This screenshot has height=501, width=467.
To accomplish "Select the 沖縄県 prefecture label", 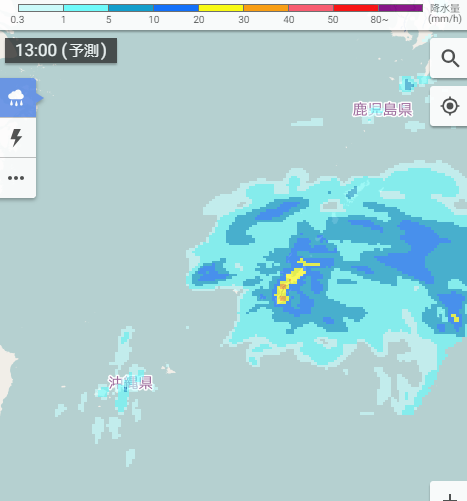I will coord(130,383).
